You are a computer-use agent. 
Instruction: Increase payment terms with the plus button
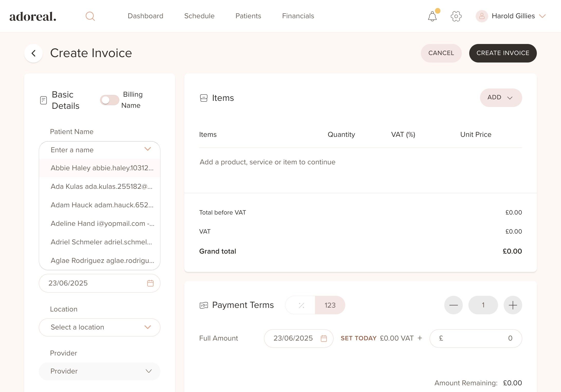513,305
